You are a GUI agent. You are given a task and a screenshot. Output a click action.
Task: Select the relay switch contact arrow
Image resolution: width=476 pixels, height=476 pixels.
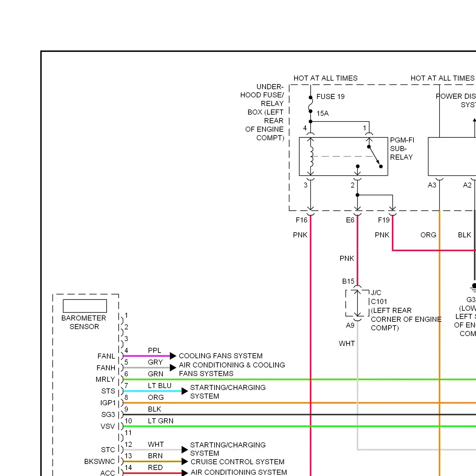tap(374, 155)
